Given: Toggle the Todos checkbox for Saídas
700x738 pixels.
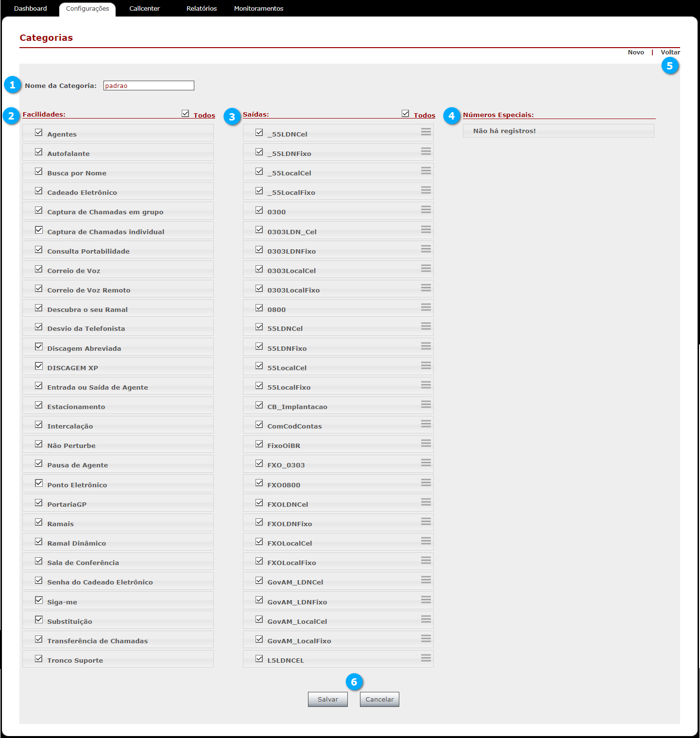Looking at the screenshot, I should [x=405, y=113].
